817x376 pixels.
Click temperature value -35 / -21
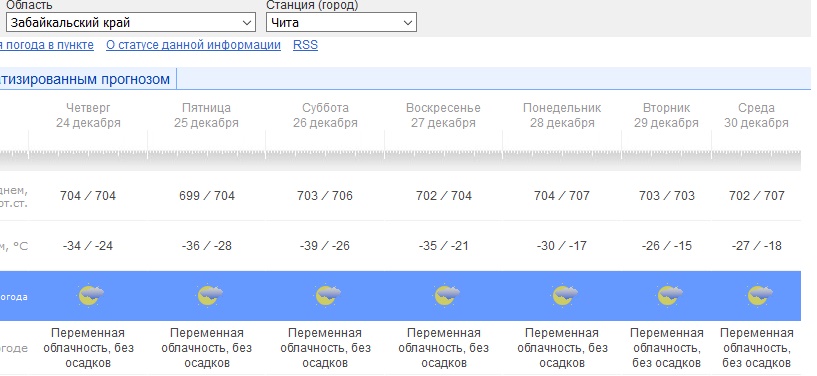point(444,246)
